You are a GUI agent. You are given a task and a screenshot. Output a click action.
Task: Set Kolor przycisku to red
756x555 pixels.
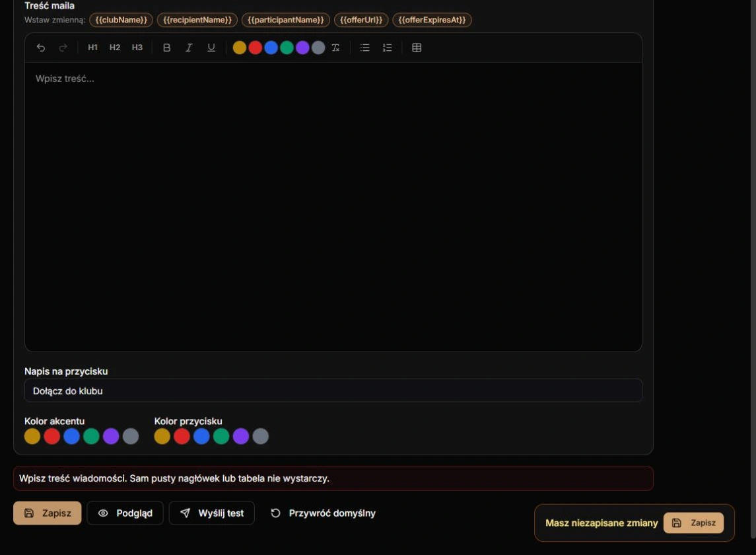(x=182, y=436)
